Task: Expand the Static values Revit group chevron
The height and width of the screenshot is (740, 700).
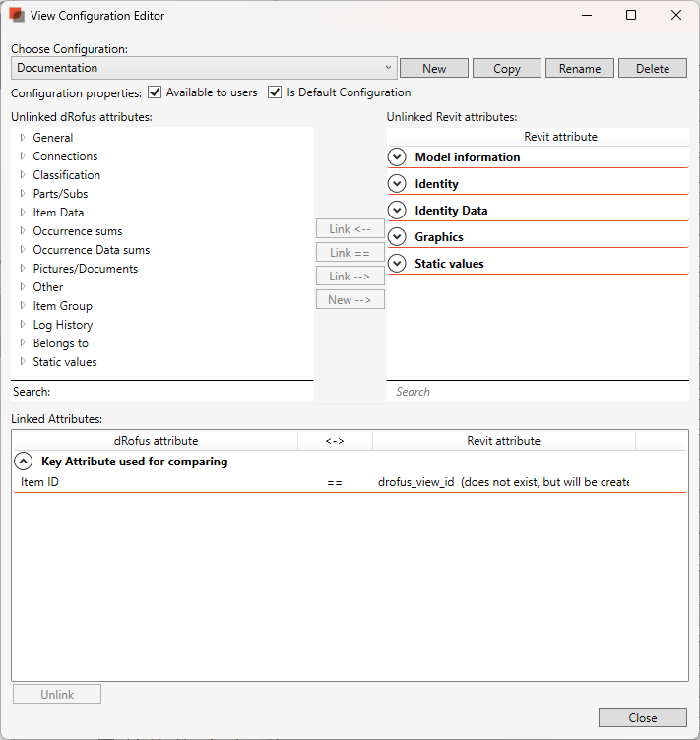Action: 397,263
